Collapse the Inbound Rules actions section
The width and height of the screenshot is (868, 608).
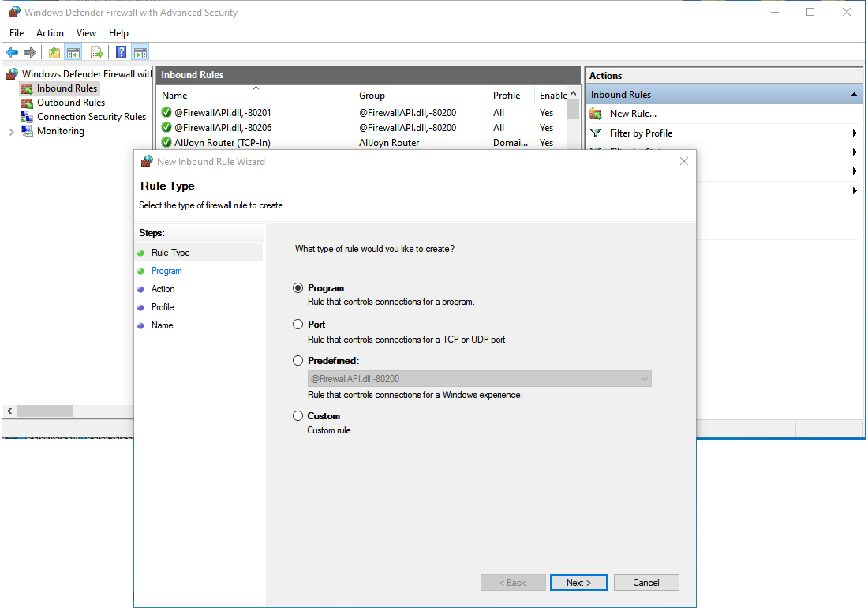coord(854,95)
